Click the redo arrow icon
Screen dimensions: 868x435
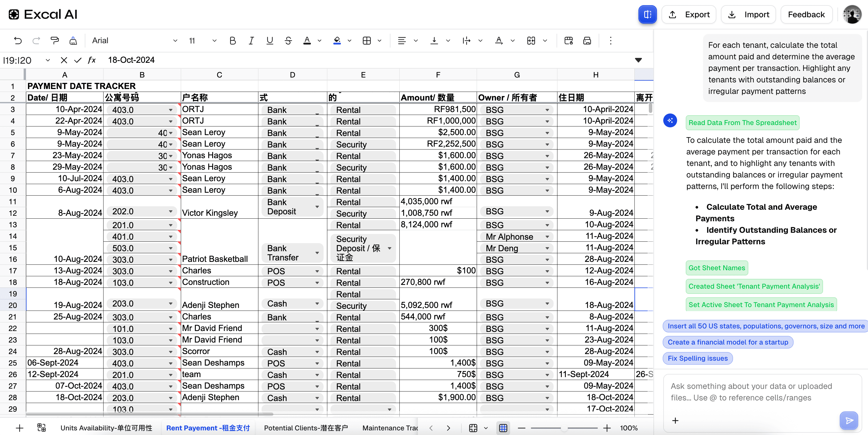36,41
